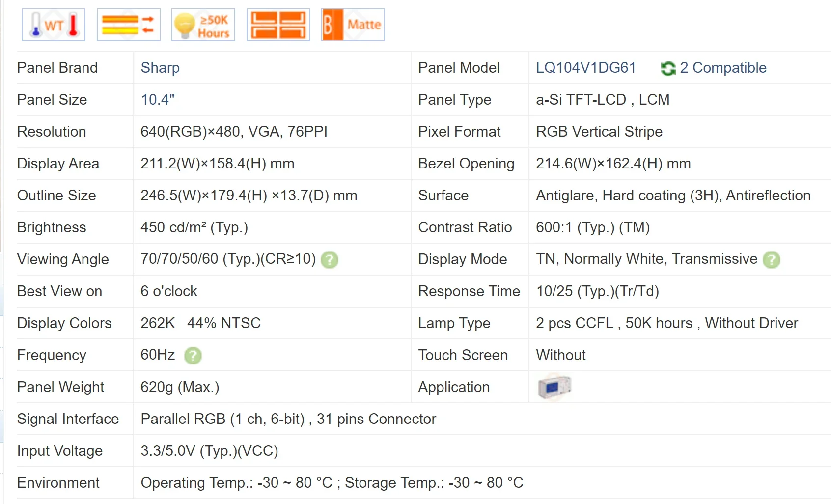Click the Matte surface icon

353,25
